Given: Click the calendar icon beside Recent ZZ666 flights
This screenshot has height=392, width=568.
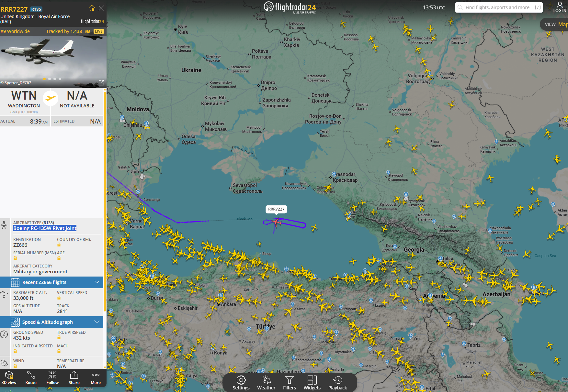Looking at the screenshot, I should point(15,282).
